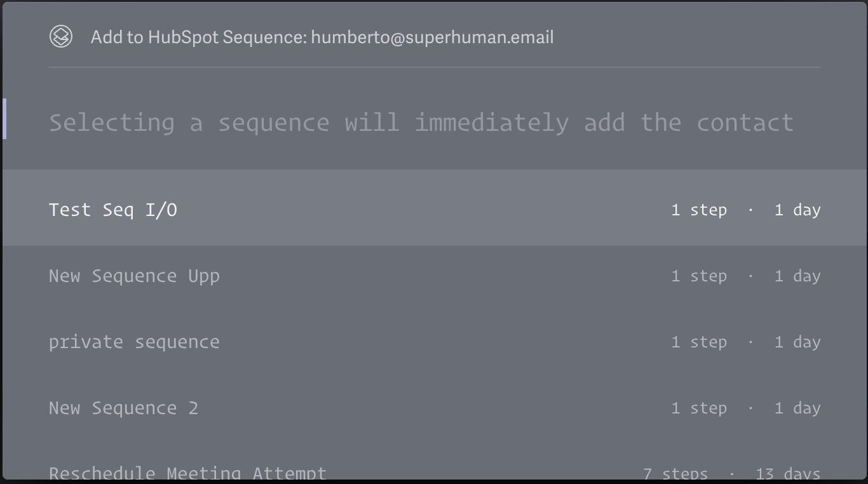Image resolution: width=868 pixels, height=484 pixels.
Task: Click 1 day beside private sequence
Action: point(797,342)
